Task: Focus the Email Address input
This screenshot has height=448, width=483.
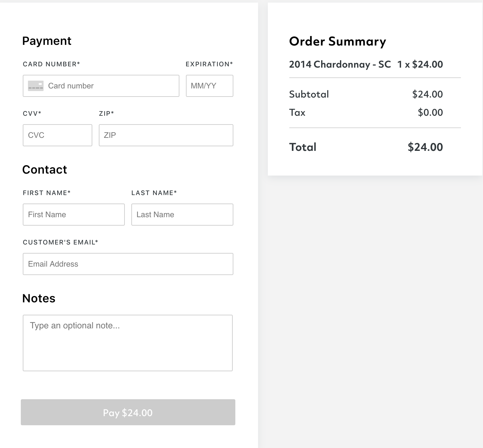Action: click(x=128, y=264)
